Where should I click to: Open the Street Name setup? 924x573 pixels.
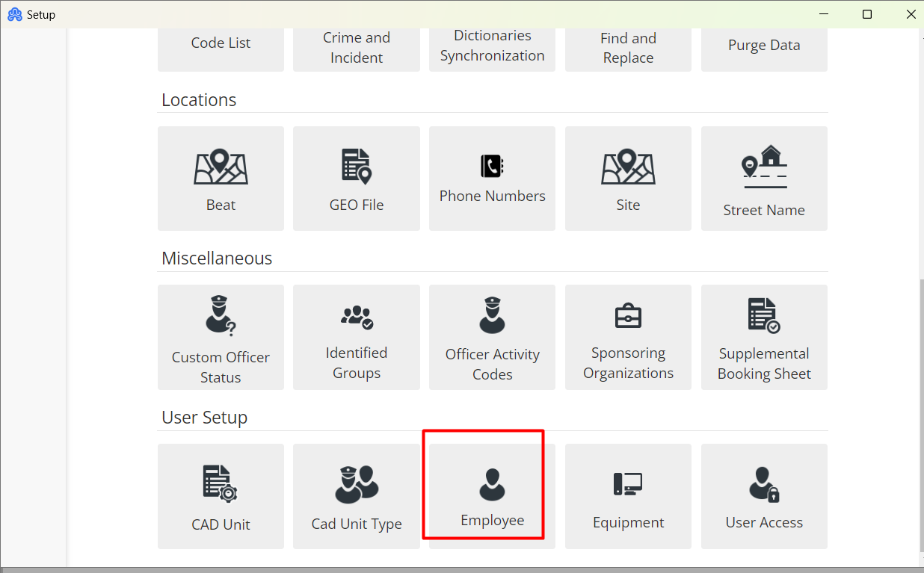coord(764,179)
